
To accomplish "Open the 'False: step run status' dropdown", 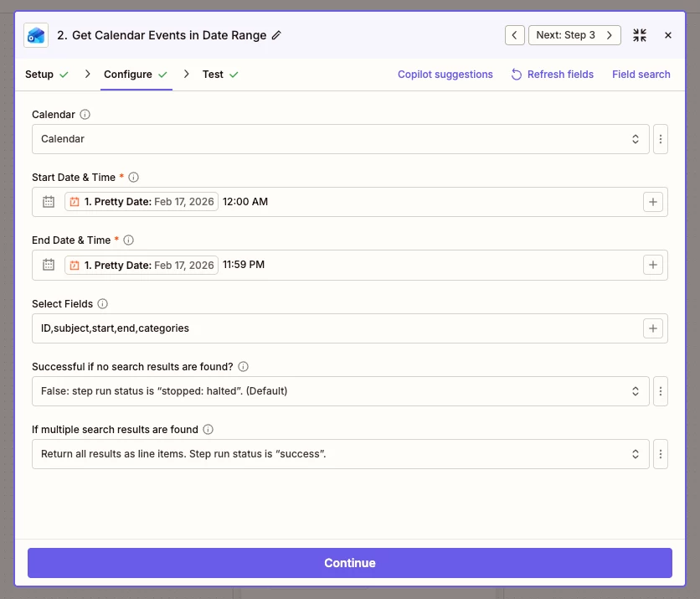I will [340, 391].
